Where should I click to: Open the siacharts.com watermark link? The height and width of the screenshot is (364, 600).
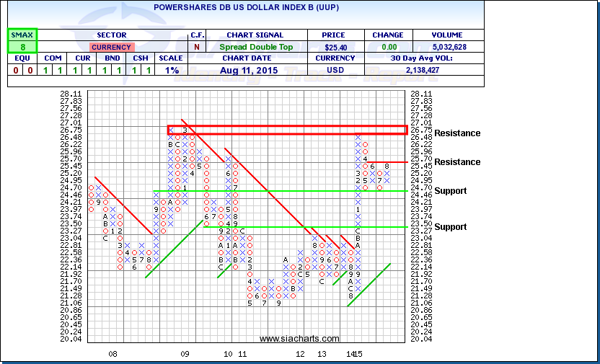pos(299,339)
